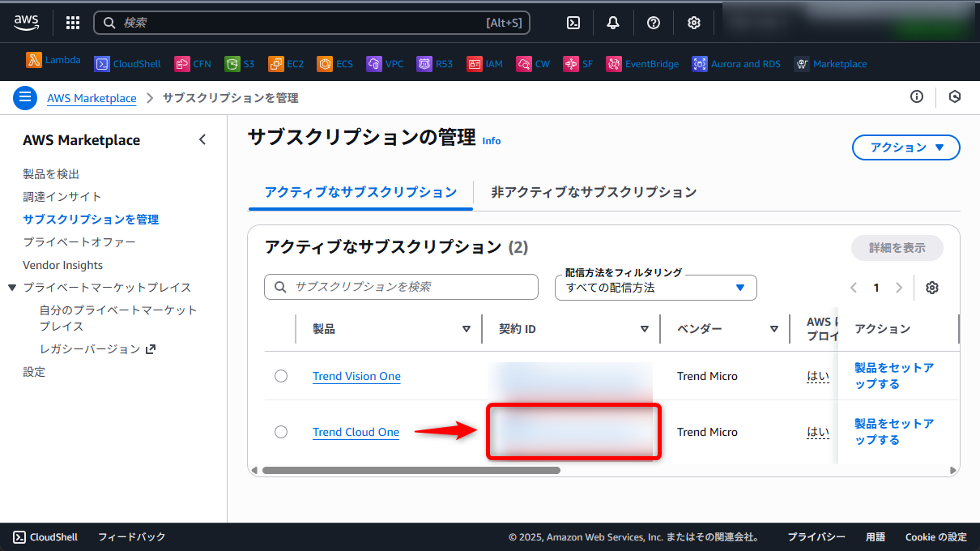Image resolution: width=980 pixels, height=551 pixels.
Task: Click the サブスクリプションを検索 field
Action: [x=401, y=287]
